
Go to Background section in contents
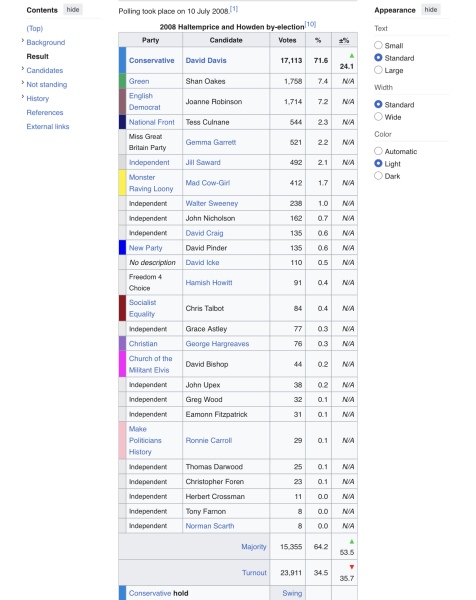[46, 42]
